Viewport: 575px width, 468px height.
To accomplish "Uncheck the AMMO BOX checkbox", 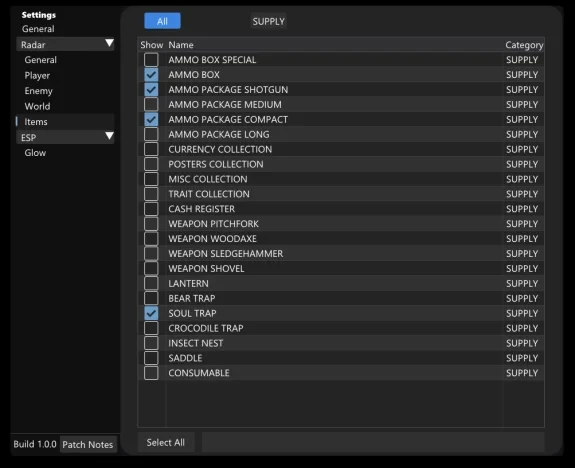I will pos(151,75).
